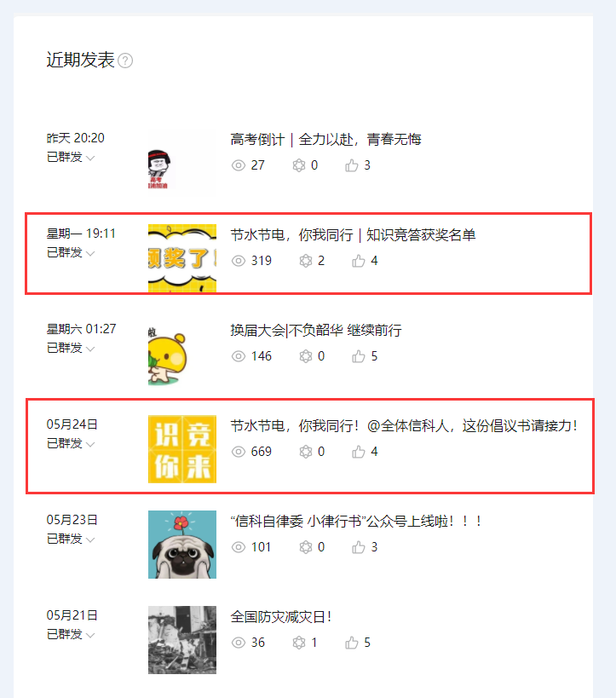This screenshot has width=616, height=698.
Task: Click the view-count eye icon on 高考倒计 article
Action: [239, 165]
